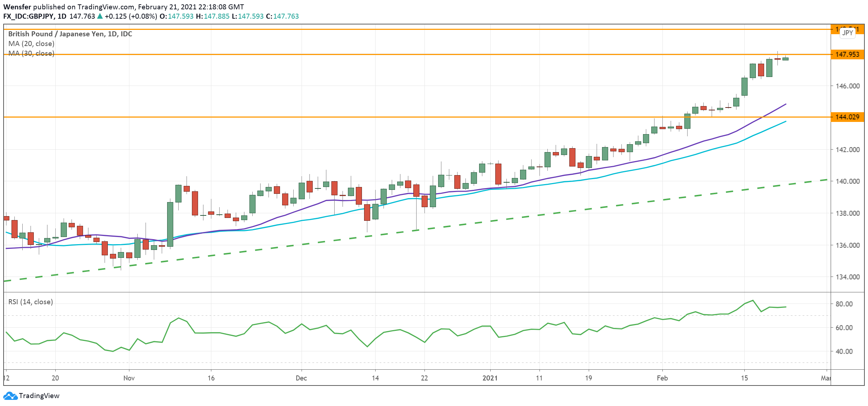
Task: Click the tall green candle in early November
Action: point(170,224)
